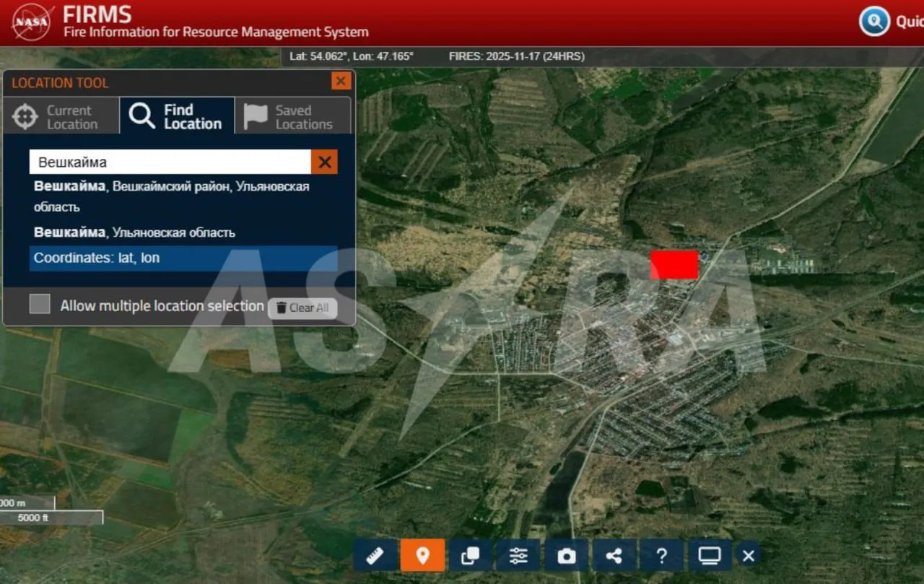The width and height of the screenshot is (924, 584).
Task: Capture a map screenshot with camera
Action: tap(567, 556)
